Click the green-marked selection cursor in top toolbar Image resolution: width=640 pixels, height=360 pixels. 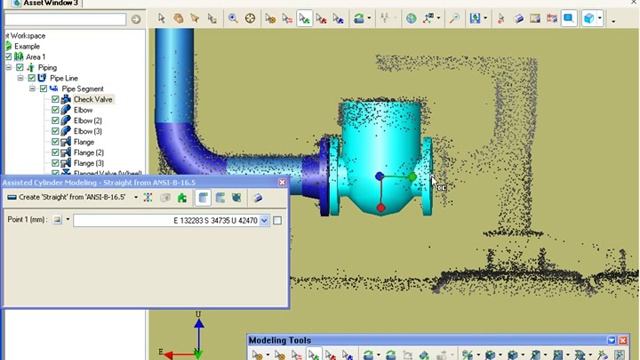tap(304, 18)
